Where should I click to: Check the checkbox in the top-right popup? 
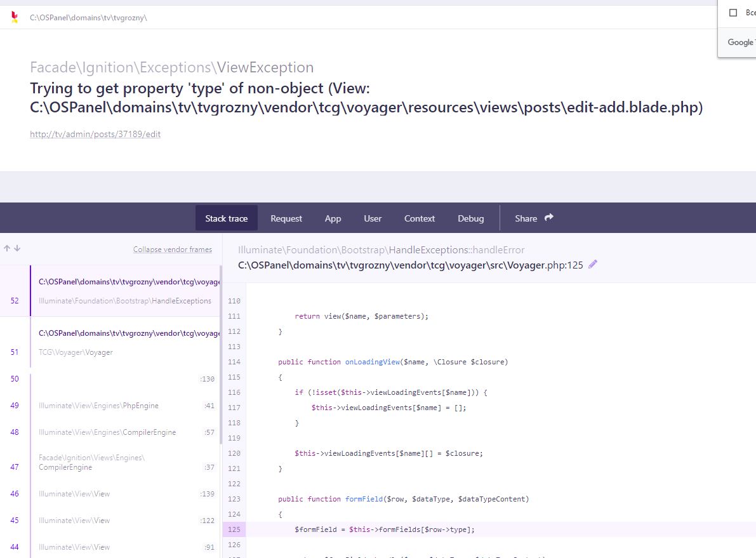[733, 12]
